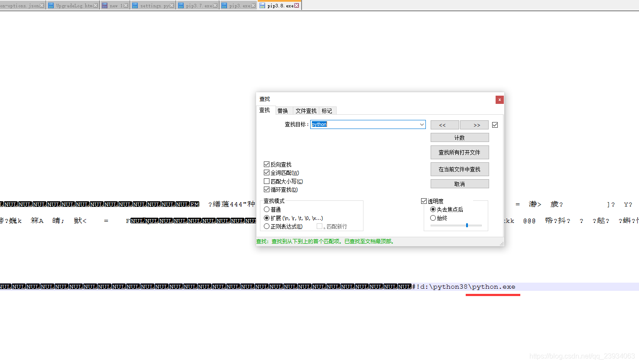Open the 文件查找 tab in Find dialog

click(x=306, y=111)
